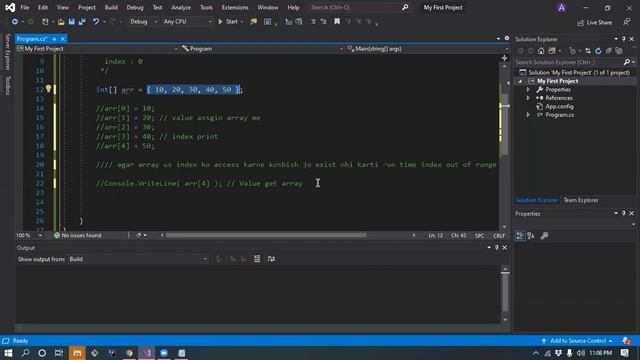
Task: Click the New Project toolbar icon
Action: [45, 22]
